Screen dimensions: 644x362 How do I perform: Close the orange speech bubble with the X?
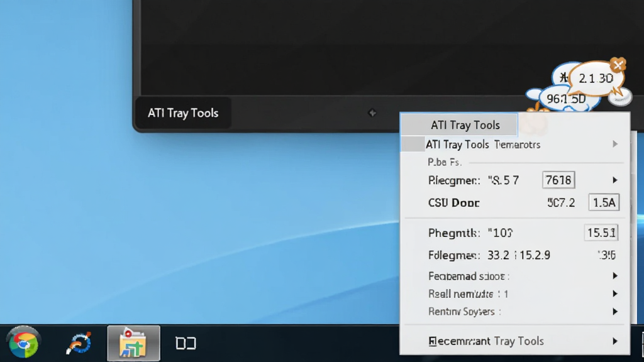(618, 65)
